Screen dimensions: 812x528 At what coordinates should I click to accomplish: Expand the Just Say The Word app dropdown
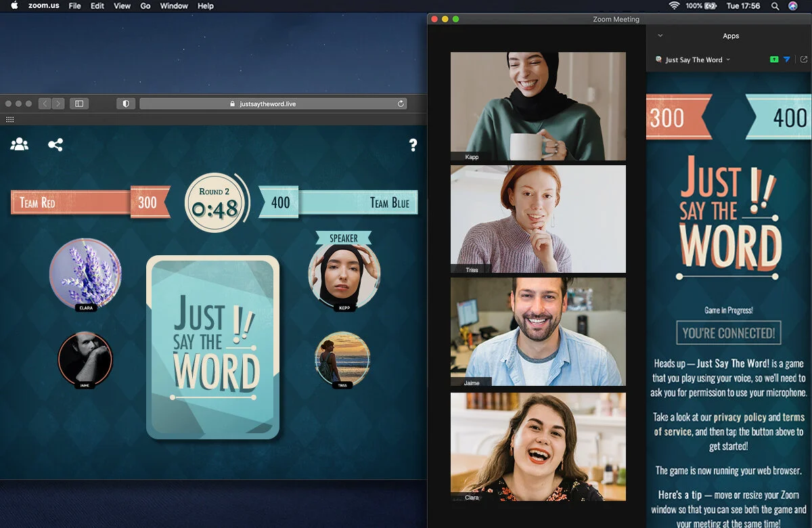[x=728, y=60]
